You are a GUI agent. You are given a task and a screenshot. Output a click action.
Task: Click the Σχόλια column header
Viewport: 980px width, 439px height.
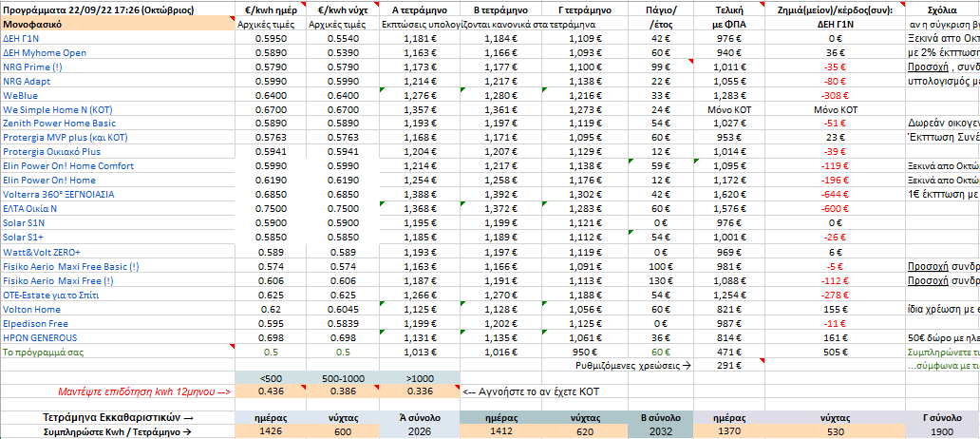pos(943,10)
